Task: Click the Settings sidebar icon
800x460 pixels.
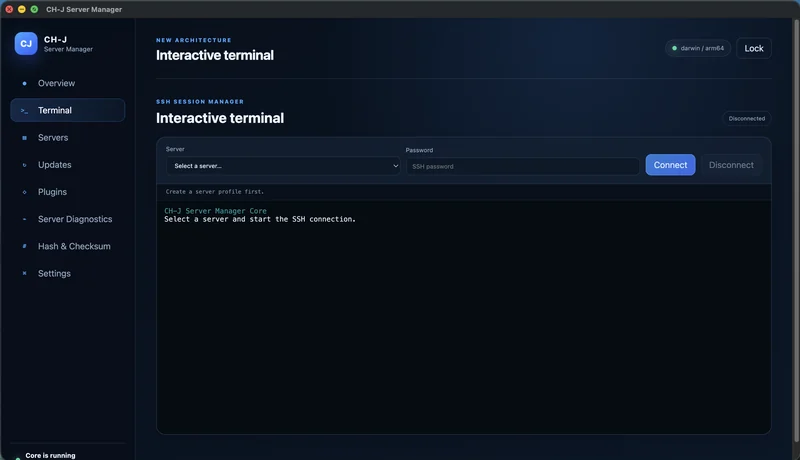Action: coord(24,273)
